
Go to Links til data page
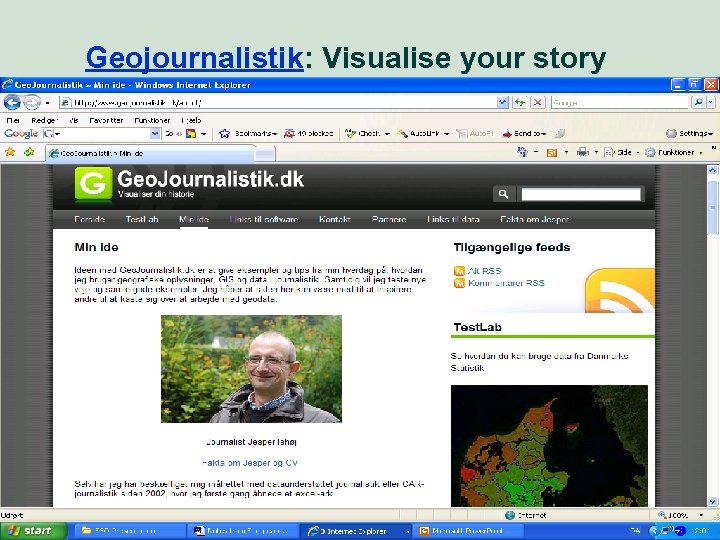(453, 219)
